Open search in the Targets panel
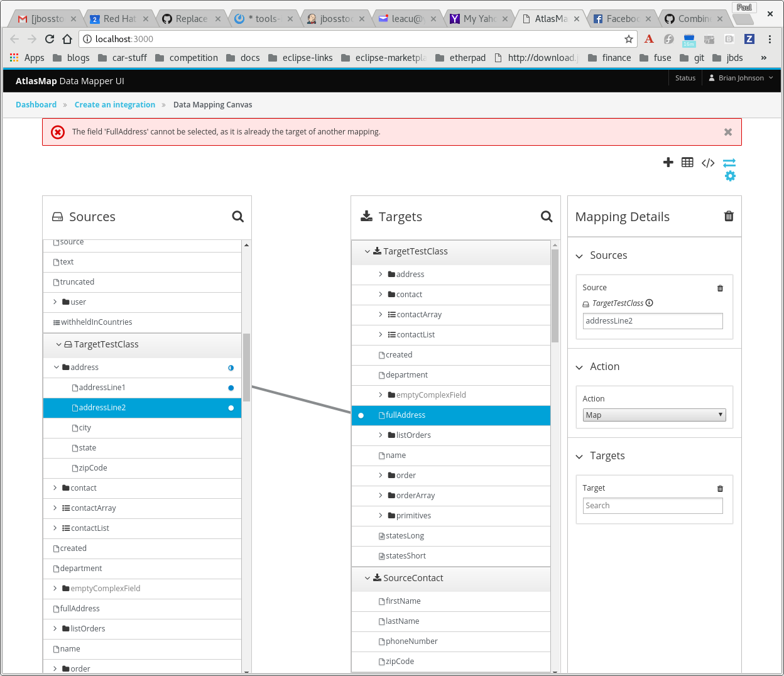 [x=546, y=216]
